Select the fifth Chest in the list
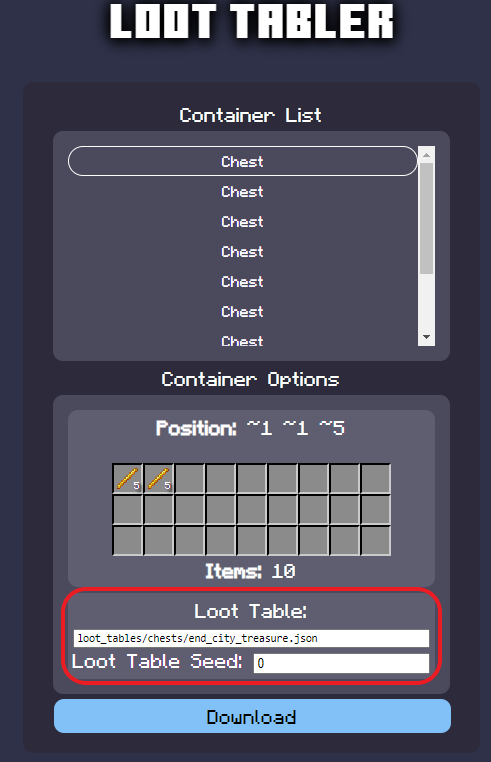The height and width of the screenshot is (762, 491). [x=243, y=281]
